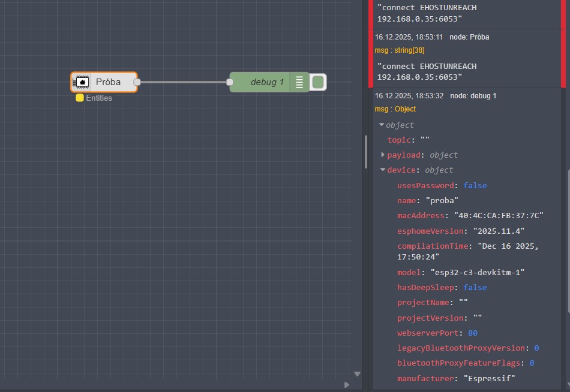Click the sidebar resize handle separator
This screenshot has height=392, width=570.
click(365, 152)
